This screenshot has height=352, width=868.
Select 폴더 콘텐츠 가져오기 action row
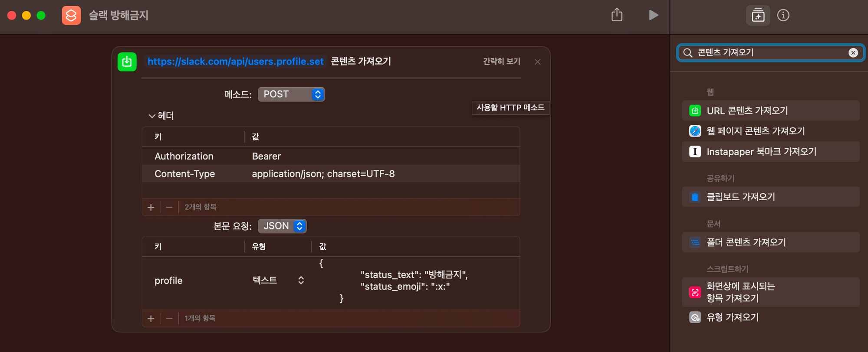771,242
